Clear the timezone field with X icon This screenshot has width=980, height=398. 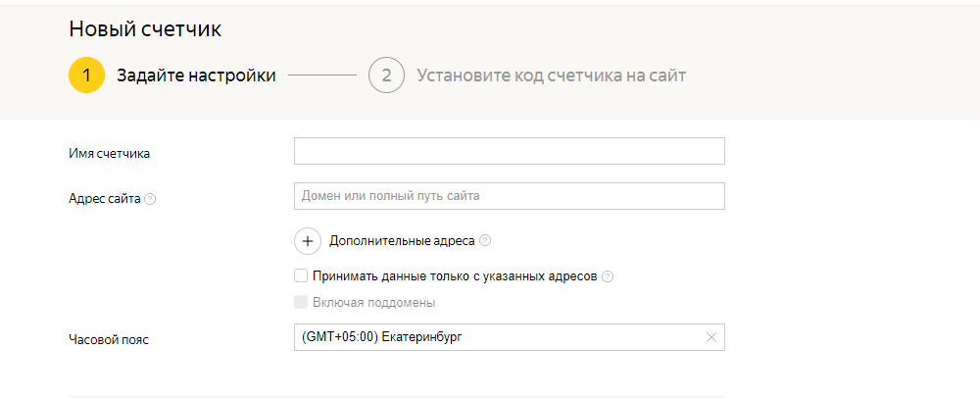coord(711,337)
